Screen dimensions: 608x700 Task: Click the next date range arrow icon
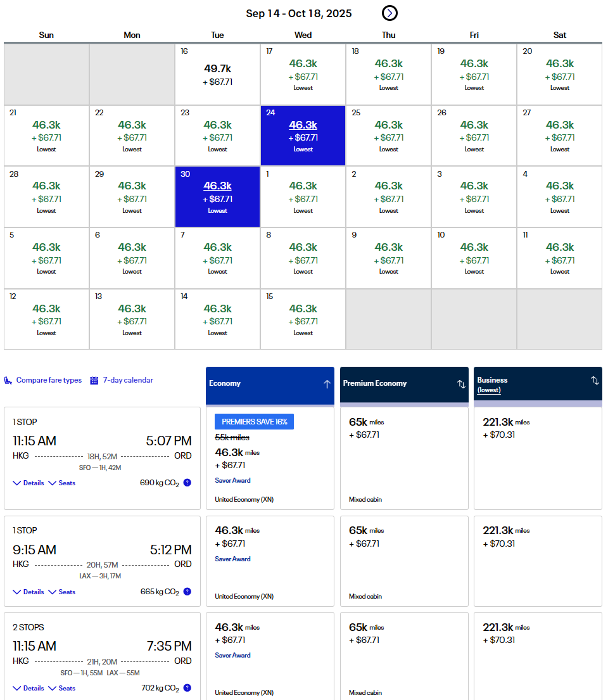pos(389,13)
